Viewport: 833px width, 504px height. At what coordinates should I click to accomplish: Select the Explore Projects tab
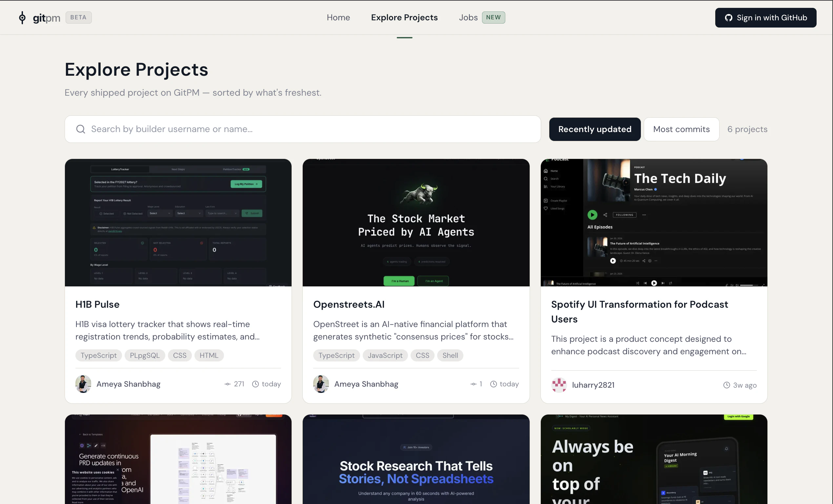click(404, 17)
